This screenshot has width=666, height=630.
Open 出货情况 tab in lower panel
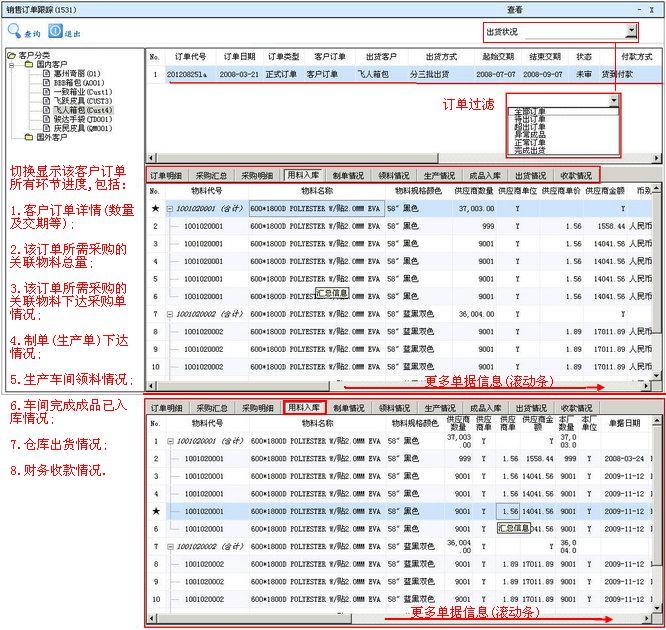[531, 408]
